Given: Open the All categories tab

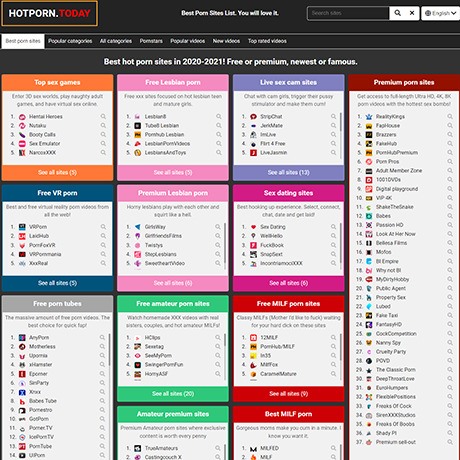Looking at the screenshot, I should click(x=116, y=41).
